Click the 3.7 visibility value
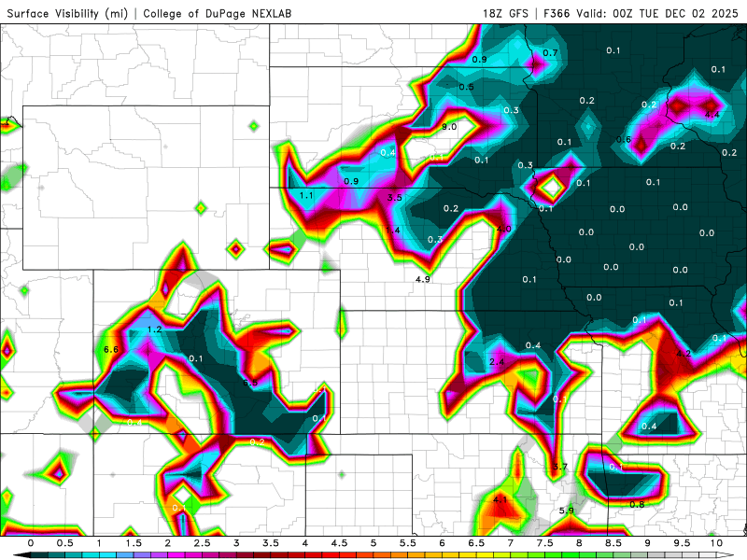747x560 pixels. (x=559, y=466)
